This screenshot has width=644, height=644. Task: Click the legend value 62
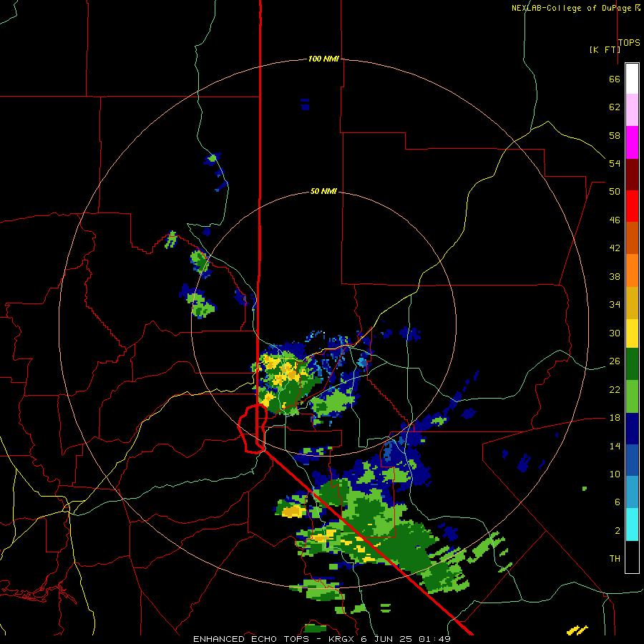[615, 107]
